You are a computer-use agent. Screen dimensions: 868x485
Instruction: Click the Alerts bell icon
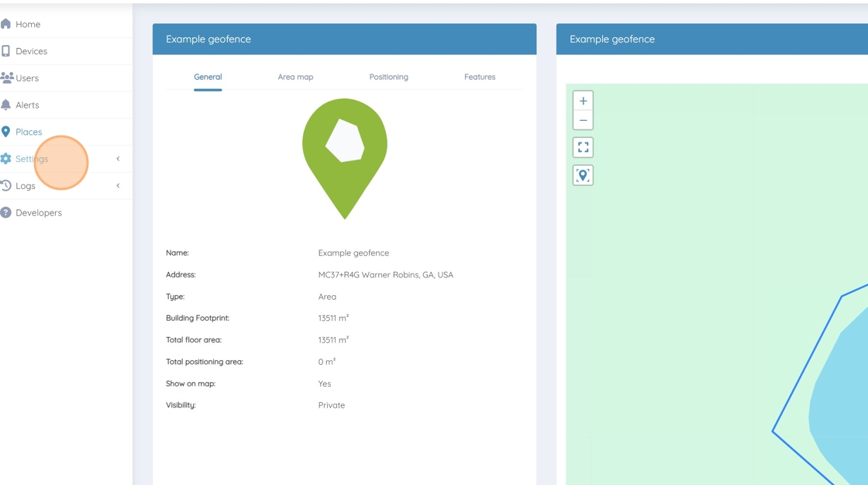(5, 105)
